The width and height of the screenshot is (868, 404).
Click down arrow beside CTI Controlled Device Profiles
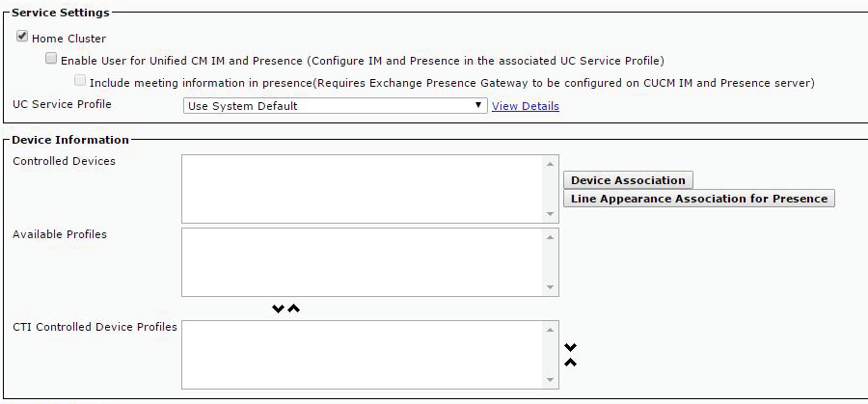(x=570, y=347)
